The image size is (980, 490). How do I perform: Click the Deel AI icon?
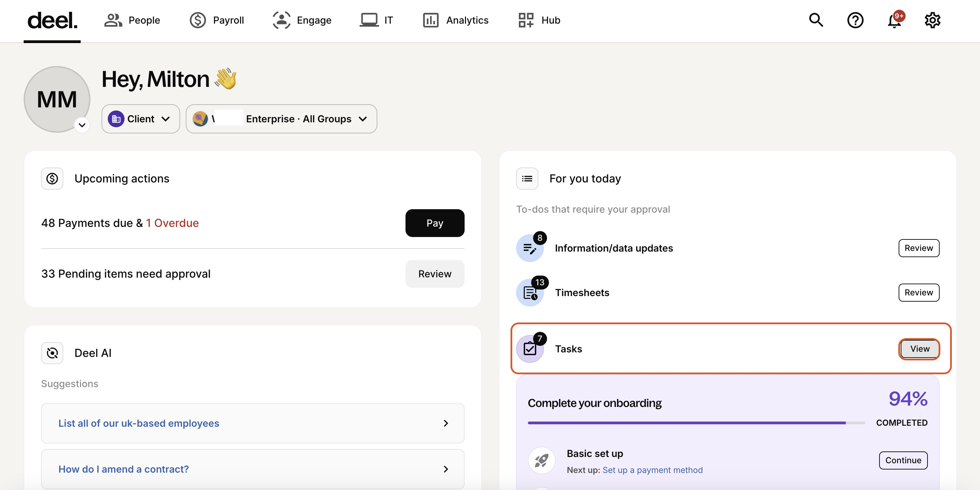point(52,353)
